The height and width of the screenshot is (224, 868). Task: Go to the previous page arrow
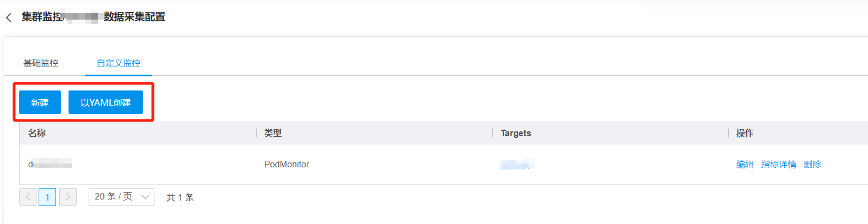tap(28, 197)
